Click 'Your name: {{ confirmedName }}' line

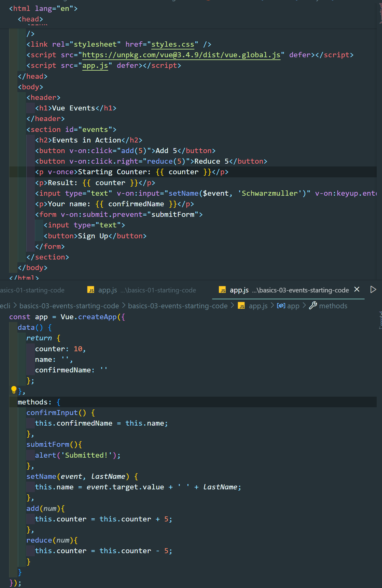coord(115,204)
